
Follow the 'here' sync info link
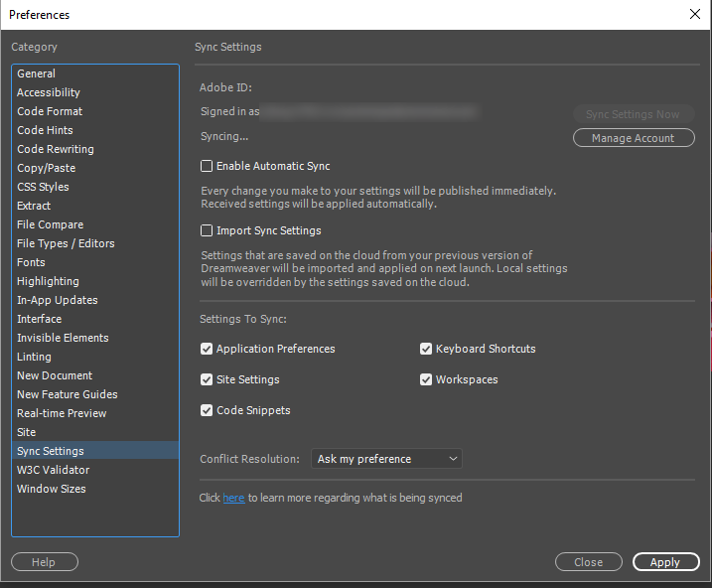coord(233,498)
